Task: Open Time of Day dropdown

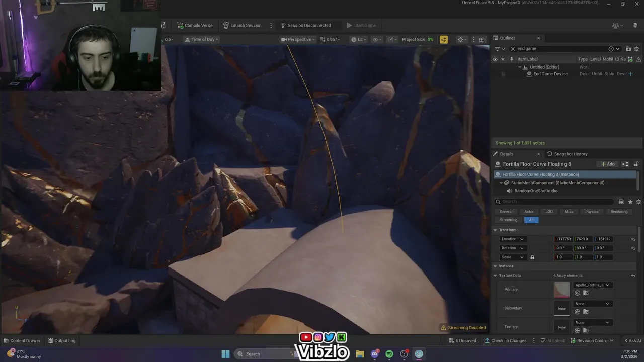Action: pos(201,39)
